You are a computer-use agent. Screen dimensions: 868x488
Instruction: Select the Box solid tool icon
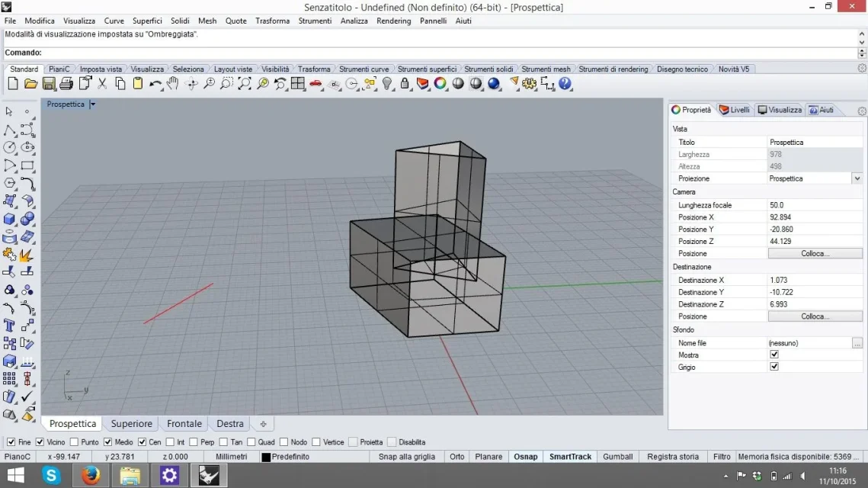[9, 219]
